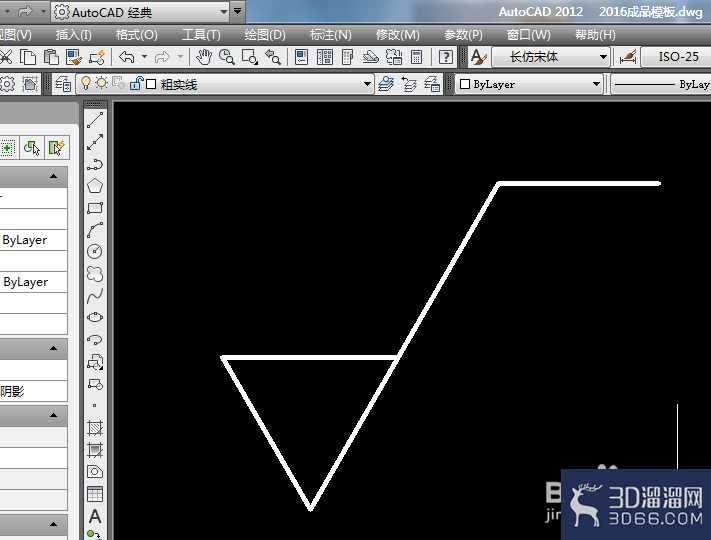Toggle the layer lock padlock icon
The image size is (711, 540).
136,83
